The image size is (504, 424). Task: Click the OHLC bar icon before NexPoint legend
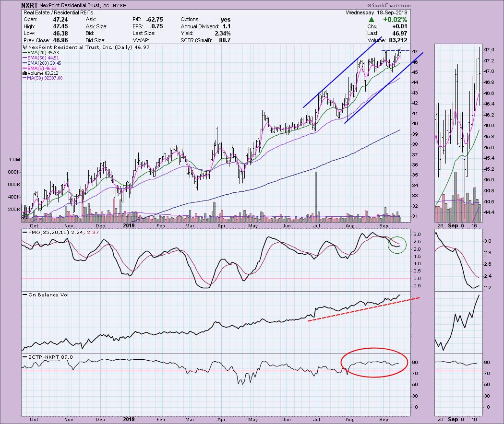24,48
